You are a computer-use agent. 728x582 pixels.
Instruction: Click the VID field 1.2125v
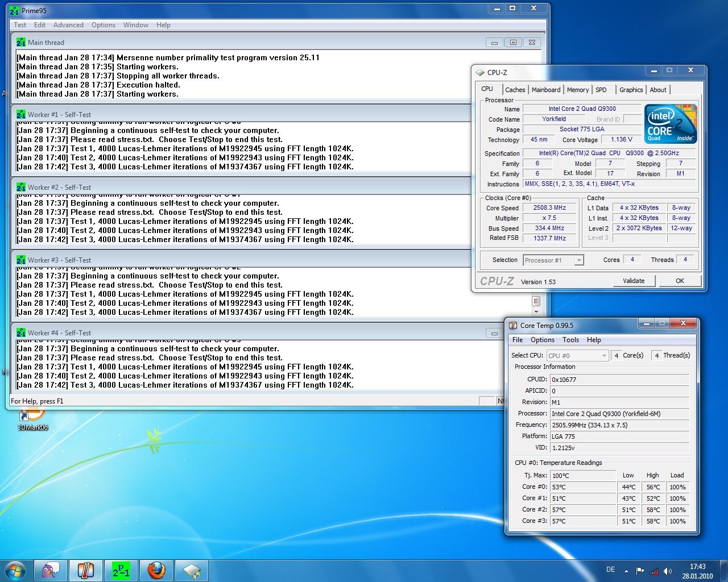pyautogui.click(x=619, y=448)
